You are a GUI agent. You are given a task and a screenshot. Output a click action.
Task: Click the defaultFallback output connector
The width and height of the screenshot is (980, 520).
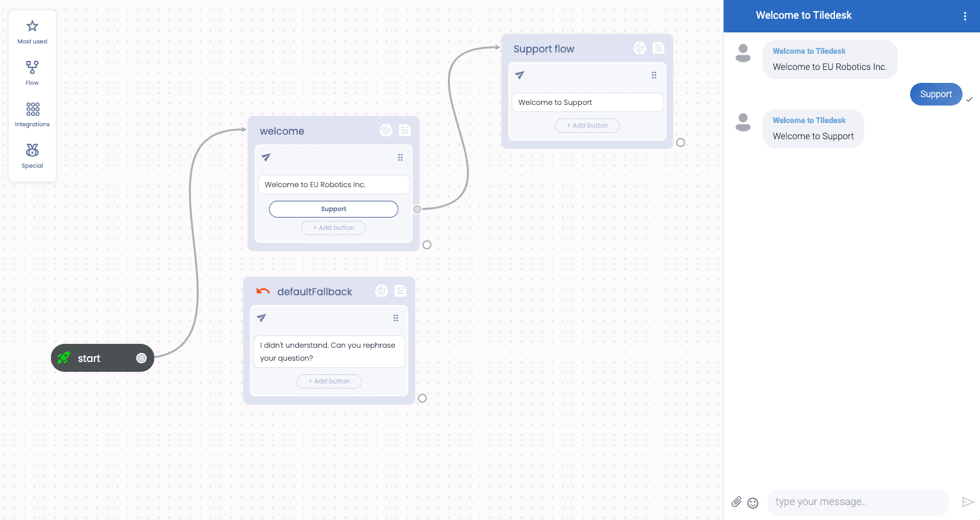422,398
